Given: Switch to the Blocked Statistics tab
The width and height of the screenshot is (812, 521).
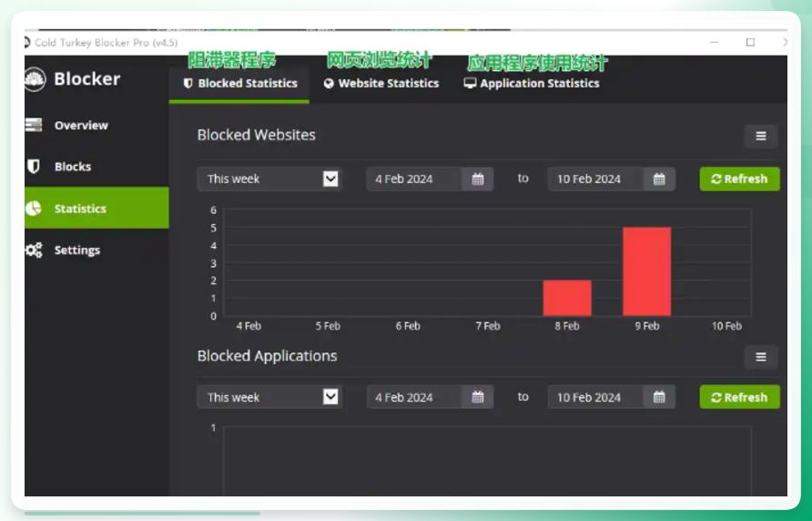Looking at the screenshot, I should tap(239, 84).
